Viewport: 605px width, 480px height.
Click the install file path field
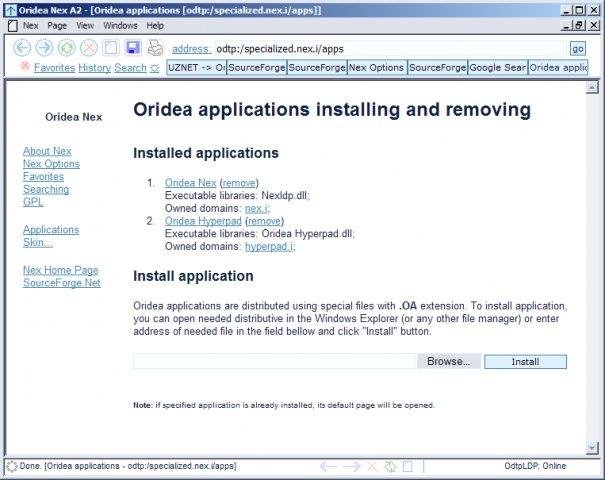pyautogui.click(x=275, y=361)
